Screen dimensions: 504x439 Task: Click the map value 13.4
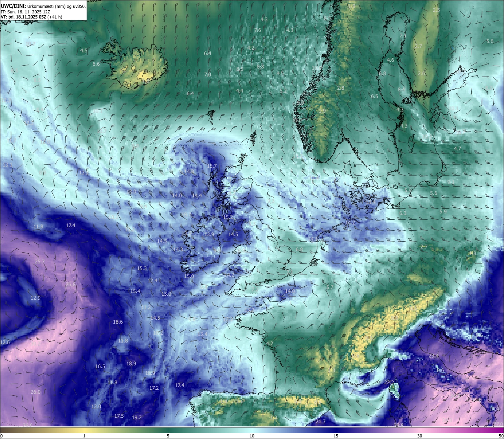tap(202, 334)
